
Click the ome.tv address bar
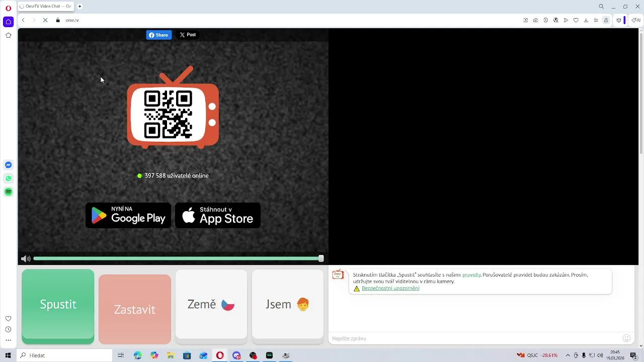pyautogui.click(x=292, y=20)
